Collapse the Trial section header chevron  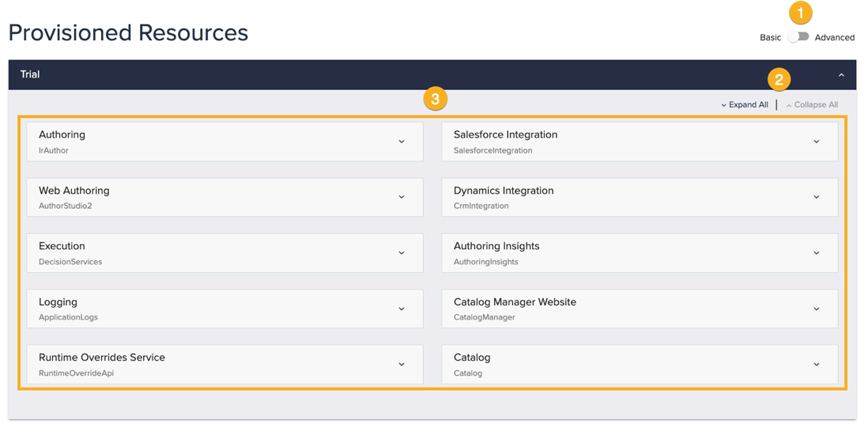[x=841, y=75]
